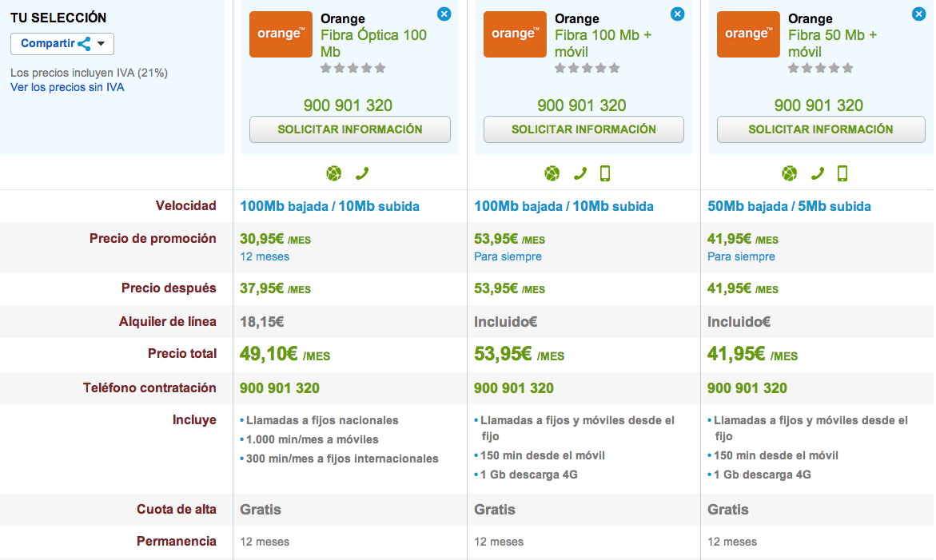Screen dimensions: 936x560
Task: Click the mobile phone icon under Fibra 100 Mb + móvil
Action: (x=605, y=173)
